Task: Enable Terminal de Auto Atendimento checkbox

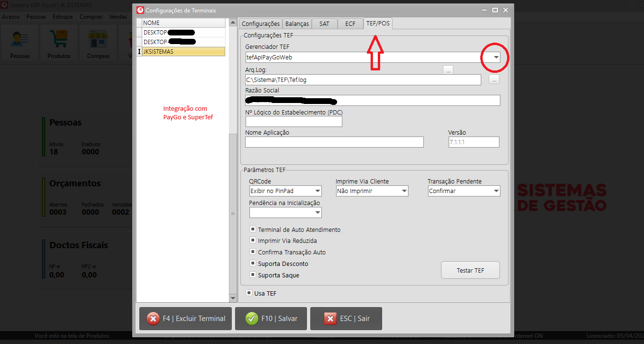Action: pyautogui.click(x=253, y=229)
